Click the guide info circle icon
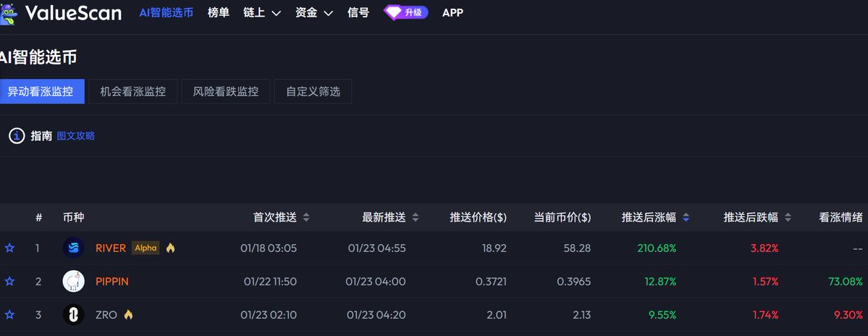This screenshot has width=868, height=336. click(x=17, y=135)
